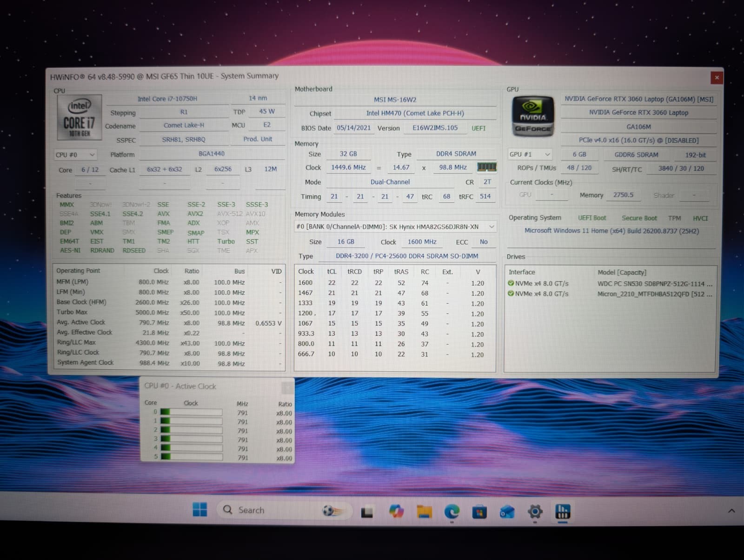
Task: Click the green status icon for WDC drive
Action: coord(511,283)
